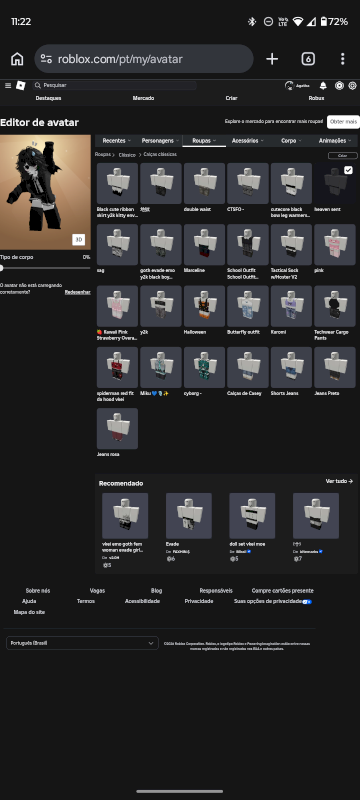Expand the Personagens dropdown

(x=160, y=141)
